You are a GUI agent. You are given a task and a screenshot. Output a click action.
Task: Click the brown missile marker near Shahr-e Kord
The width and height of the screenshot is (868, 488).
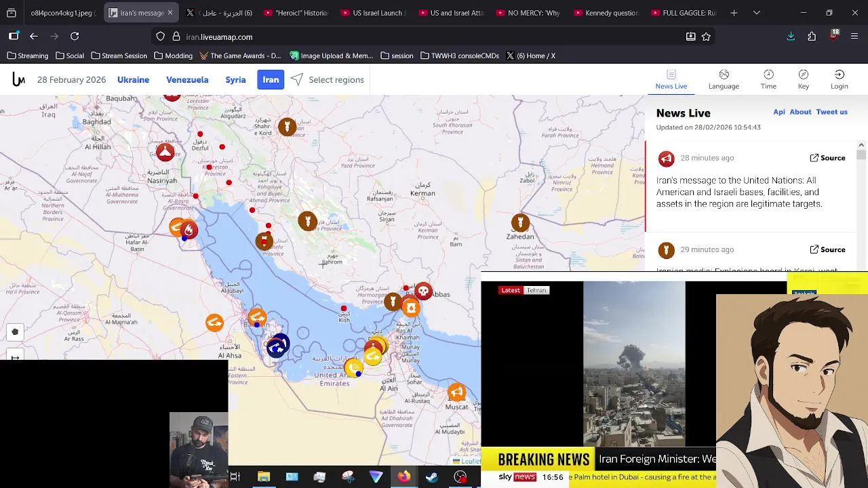[x=287, y=126]
